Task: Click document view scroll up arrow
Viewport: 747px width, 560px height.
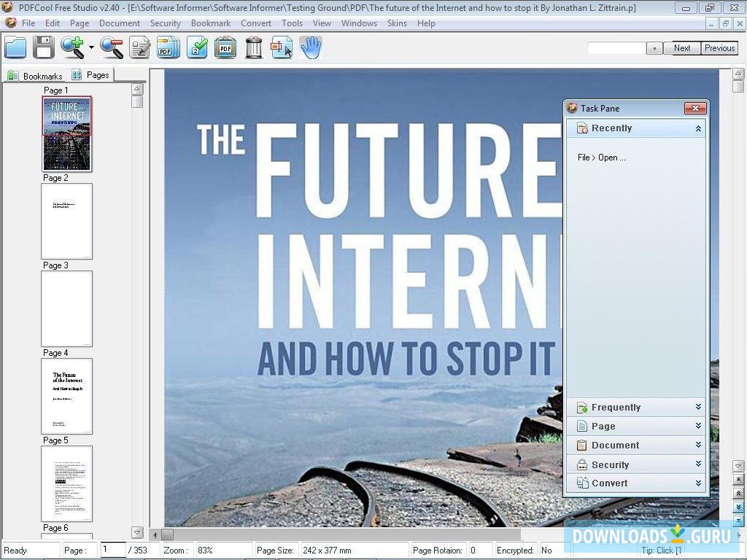Action: pos(738,74)
